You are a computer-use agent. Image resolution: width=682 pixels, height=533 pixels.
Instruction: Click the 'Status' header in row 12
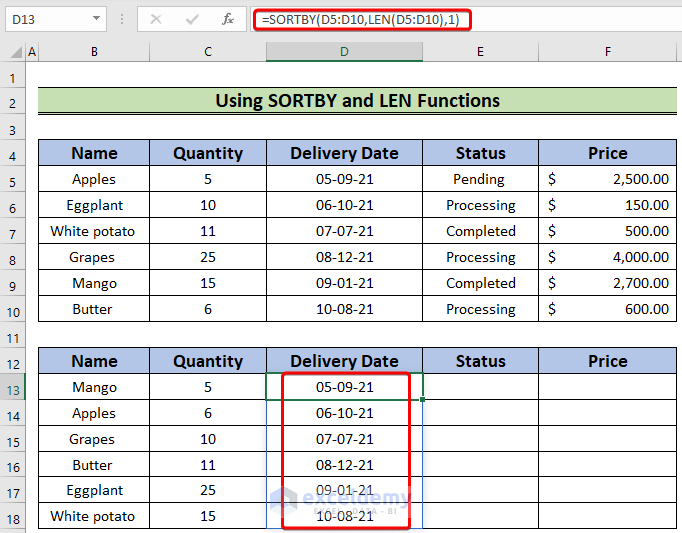pos(480,361)
